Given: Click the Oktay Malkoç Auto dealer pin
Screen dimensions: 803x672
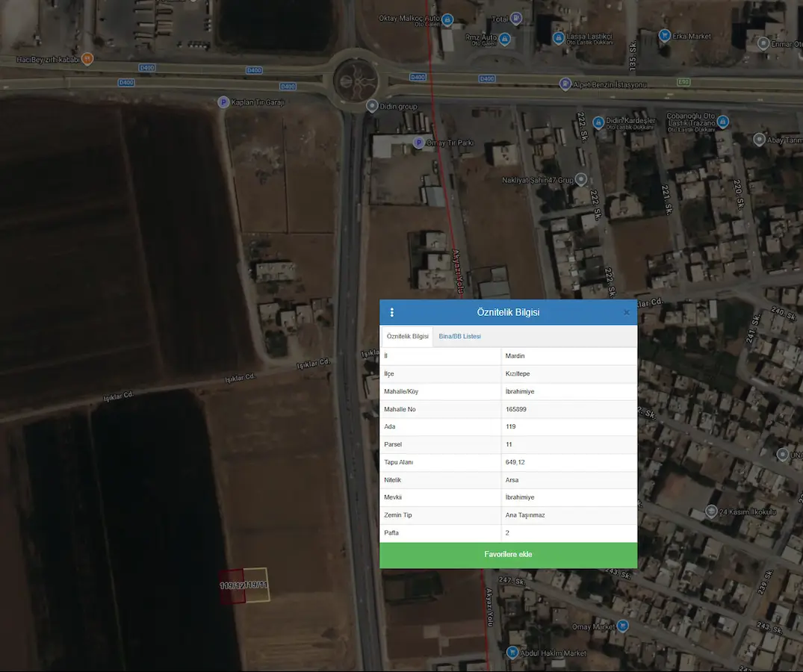Looking at the screenshot, I should (447, 19).
